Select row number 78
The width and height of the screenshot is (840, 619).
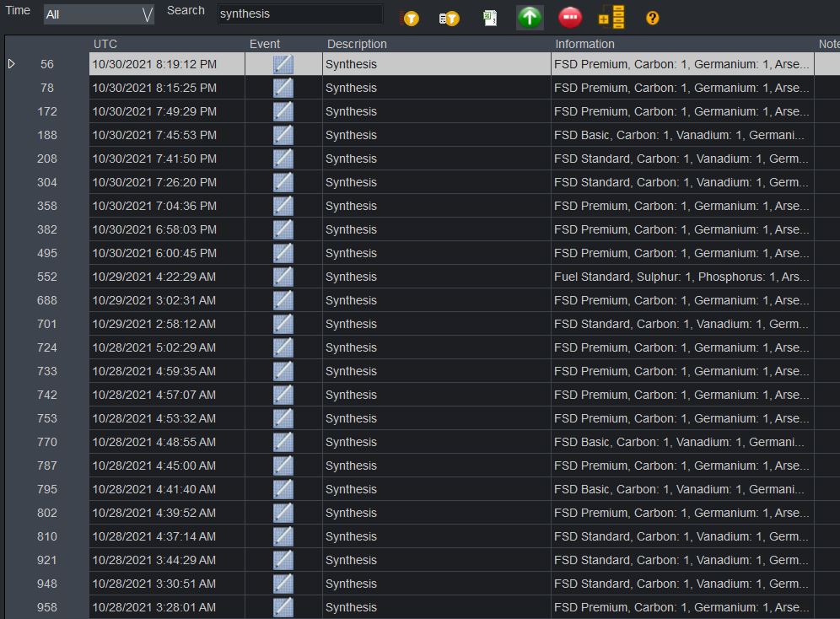47,88
